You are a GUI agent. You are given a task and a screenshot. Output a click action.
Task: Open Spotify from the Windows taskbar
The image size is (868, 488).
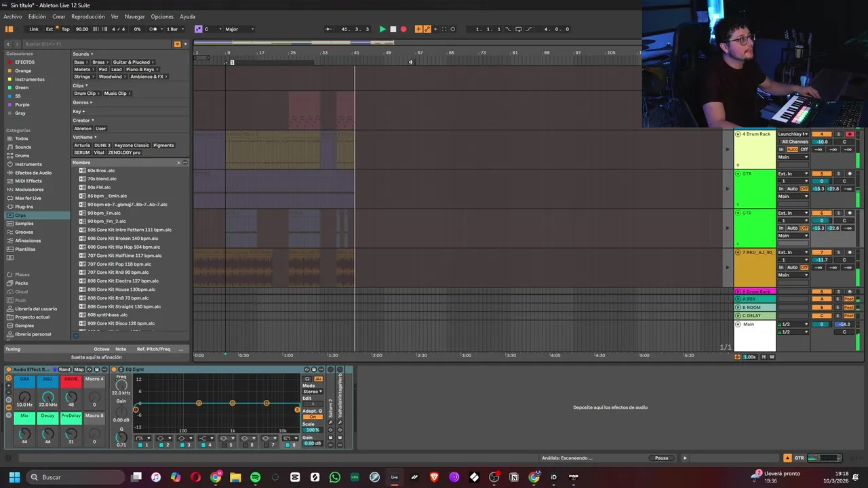(255, 477)
